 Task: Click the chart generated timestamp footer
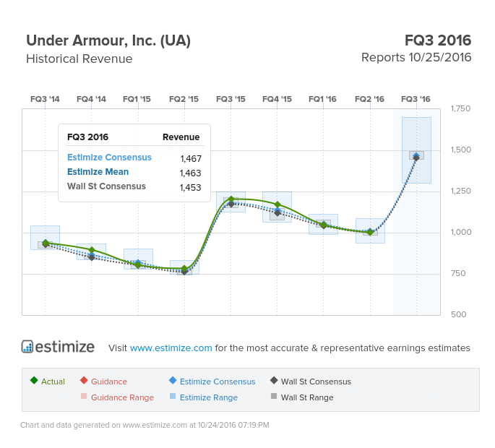click(145, 425)
